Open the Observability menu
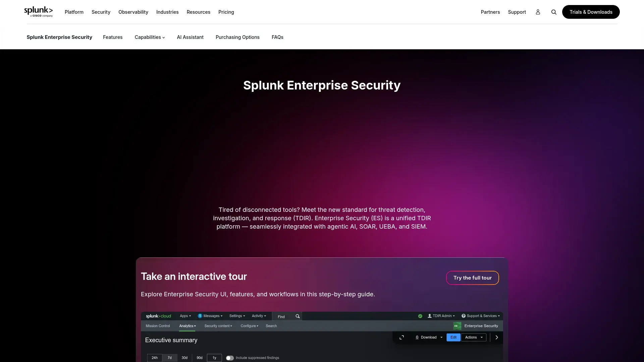Image resolution: width=644 pixels, height=362 pixels. click(x=133, y=12)
